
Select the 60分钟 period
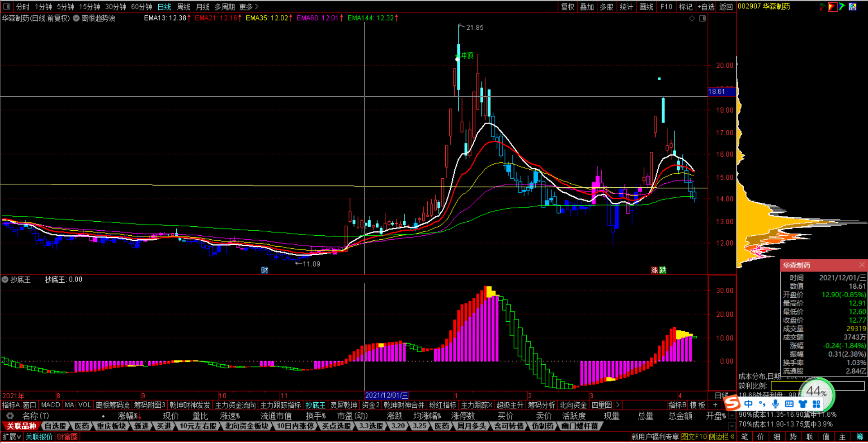coord(142,7)
